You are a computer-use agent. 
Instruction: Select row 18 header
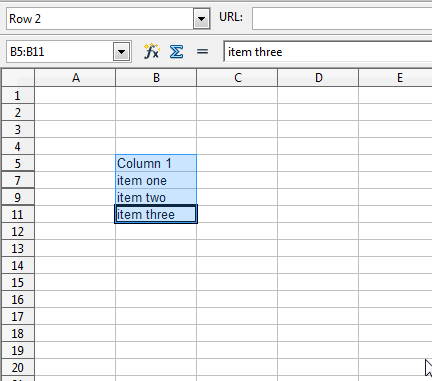click(18, 333)
